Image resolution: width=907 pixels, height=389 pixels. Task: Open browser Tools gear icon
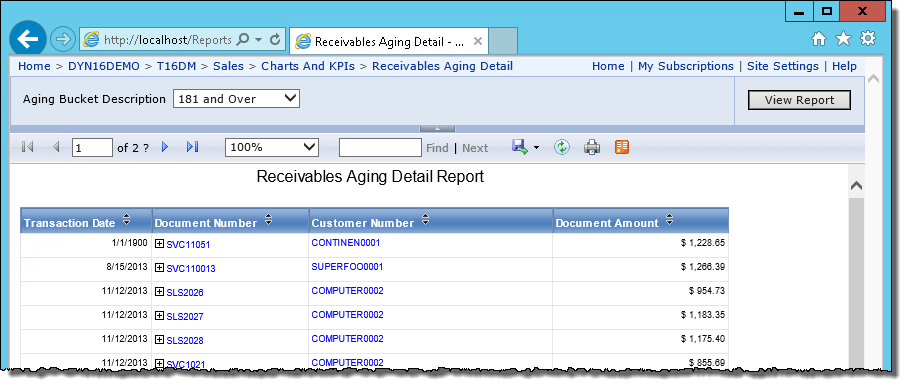click(x=868, y=39)
